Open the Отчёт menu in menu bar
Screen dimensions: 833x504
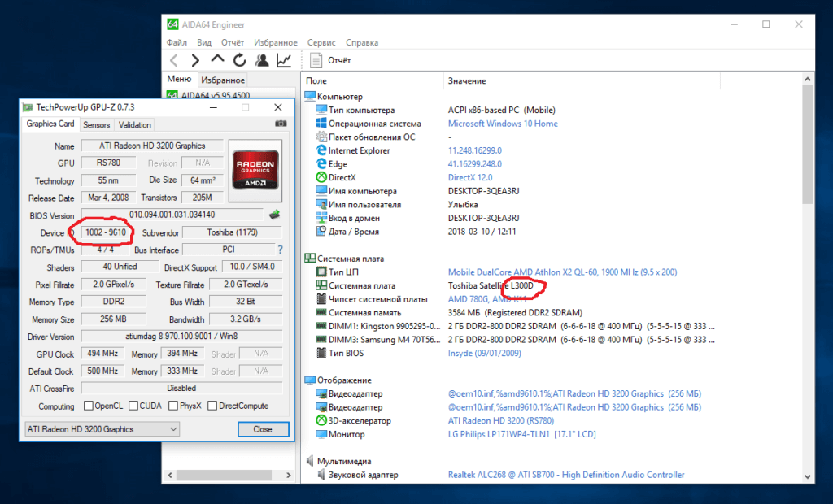(233, 42)
